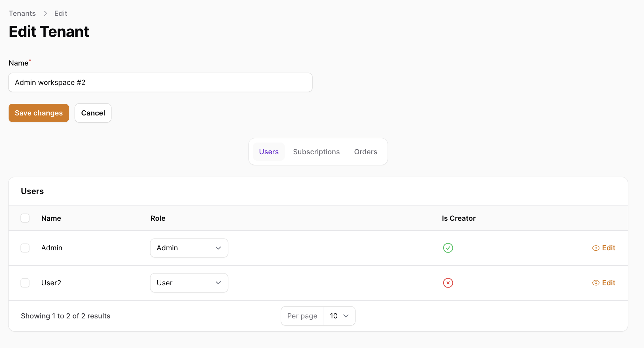Click the Cancel button
Image resolution: width=644 pixels, height=348 pixels.
tap(93, 113)
